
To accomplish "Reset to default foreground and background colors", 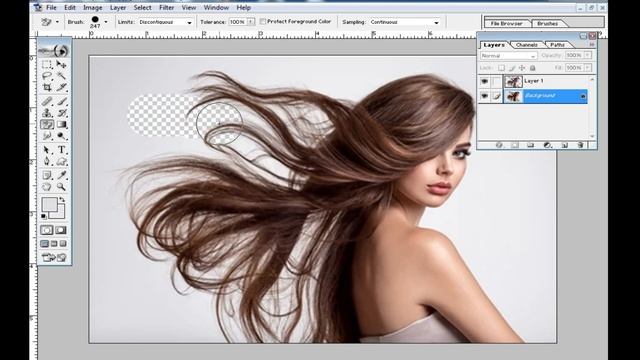I will (44, 216).
